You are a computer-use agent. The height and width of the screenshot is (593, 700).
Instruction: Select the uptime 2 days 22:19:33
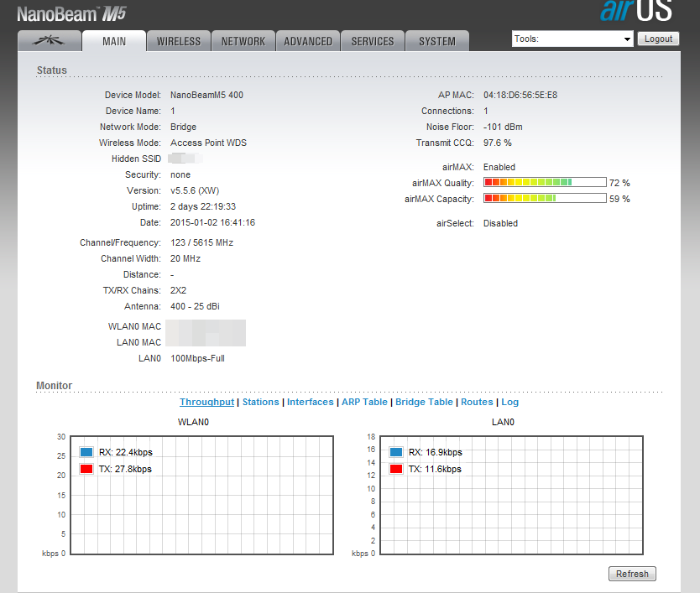coord(203,206)
